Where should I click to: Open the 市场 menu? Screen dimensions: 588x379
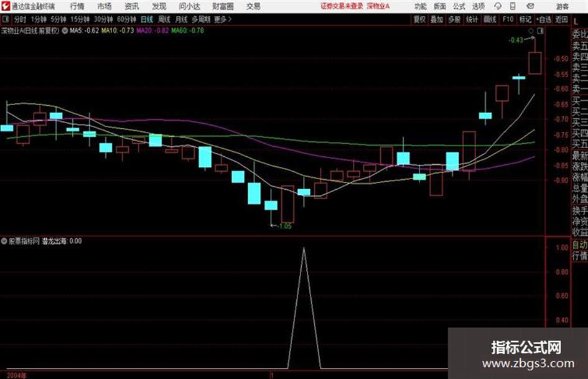click(x=105, y=6)
